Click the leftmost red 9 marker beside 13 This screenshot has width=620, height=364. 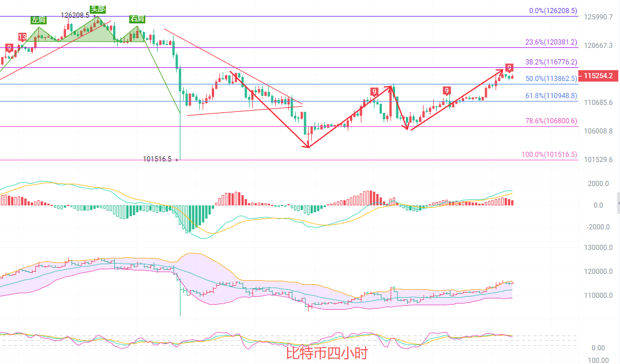tap(9, 48)
